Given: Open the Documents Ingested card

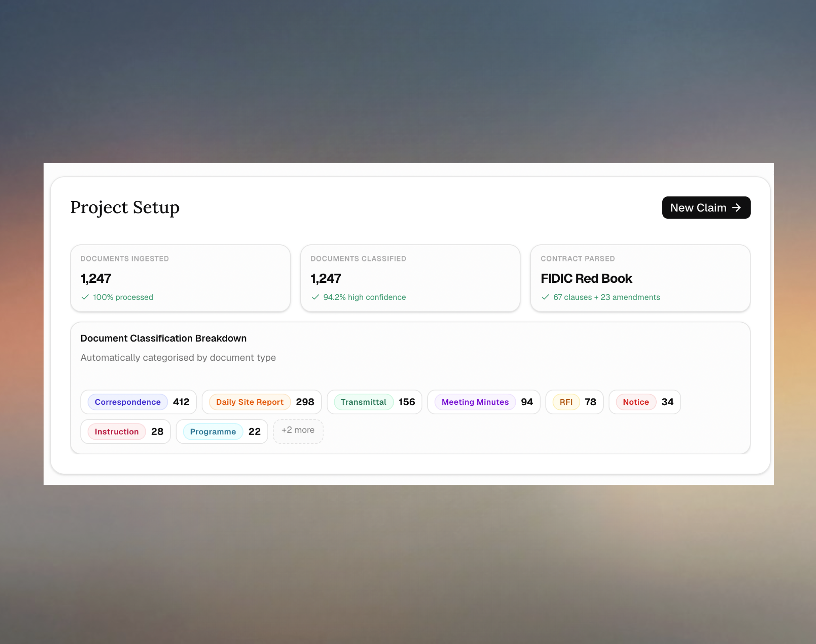Looking at the screenshot, I should [180, 278].
